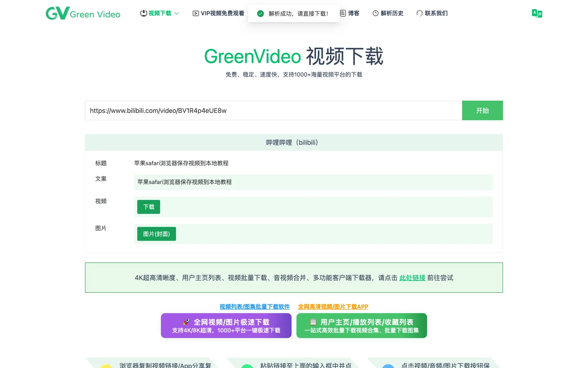Click the Green Video logo
This screenshot has width=588, height=368.
coord(83,13)
